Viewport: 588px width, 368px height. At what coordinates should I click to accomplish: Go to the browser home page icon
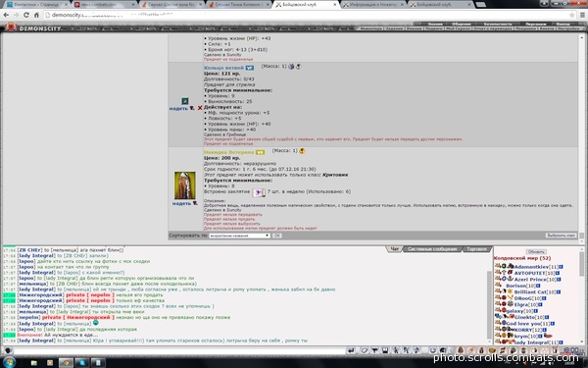[36, 15]
